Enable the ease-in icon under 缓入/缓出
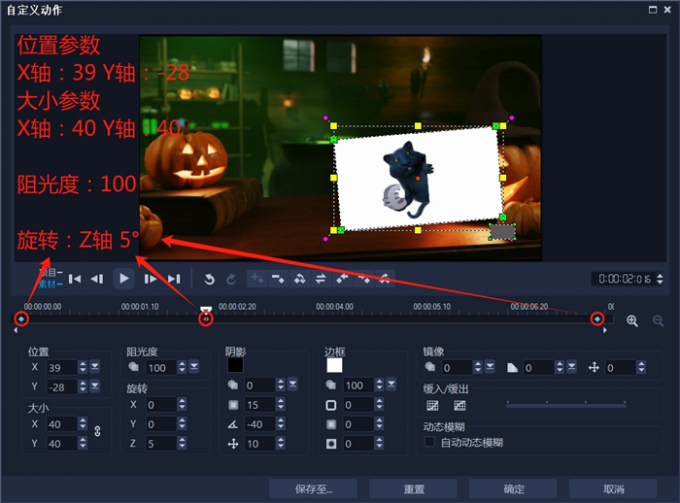The image size is (680, 503). [x=433, y=406]
